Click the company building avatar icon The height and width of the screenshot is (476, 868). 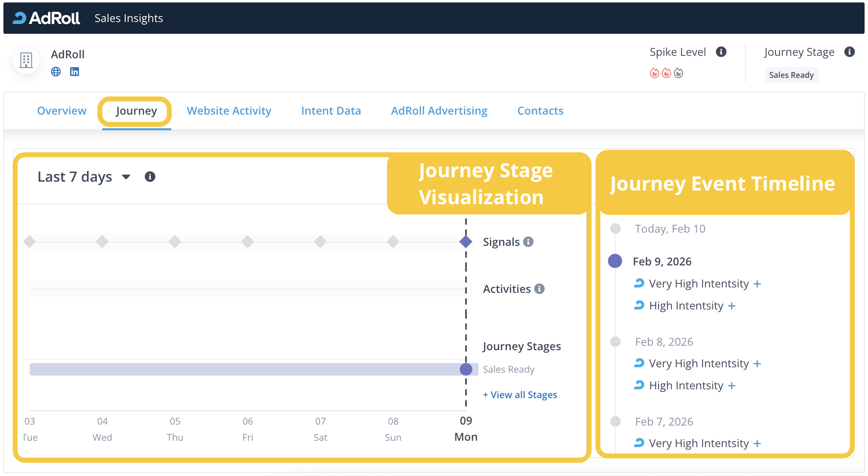(x=26, y=61)
